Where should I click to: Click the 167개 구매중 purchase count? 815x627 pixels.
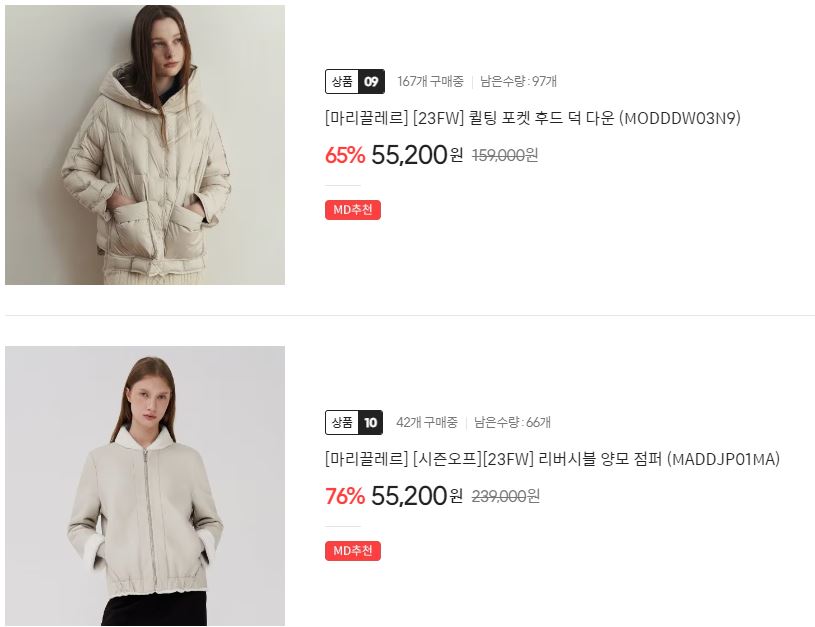tap(430, 82)
